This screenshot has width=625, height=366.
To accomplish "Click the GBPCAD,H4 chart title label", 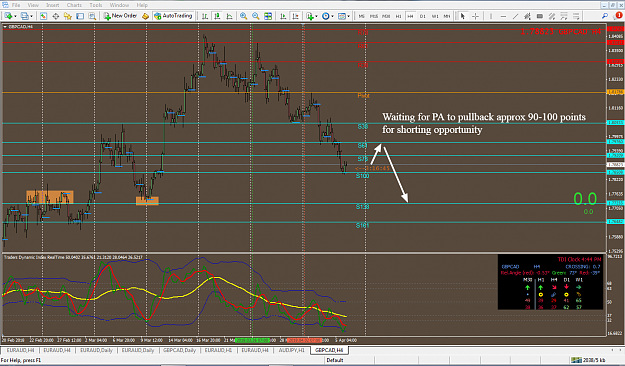I will [x=20, y=27].
